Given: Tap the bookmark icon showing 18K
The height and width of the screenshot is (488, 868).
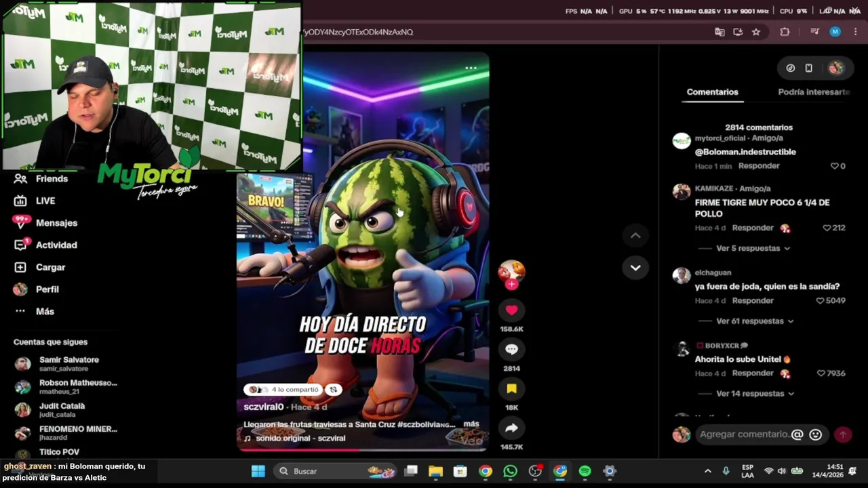Looking at the screenshot, I should point(511,388).
